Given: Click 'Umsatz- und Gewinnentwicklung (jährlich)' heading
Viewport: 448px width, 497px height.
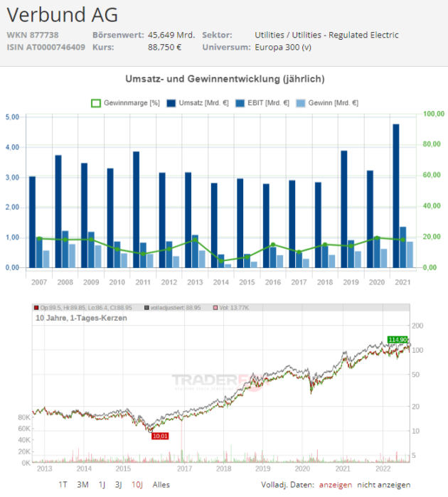Looking at the screenshot, I should coord(225,79).
